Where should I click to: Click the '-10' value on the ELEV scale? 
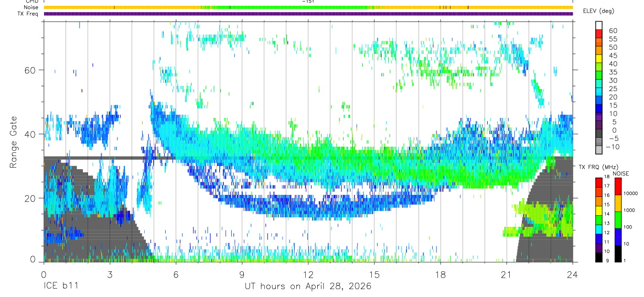(x=614, y=147)
